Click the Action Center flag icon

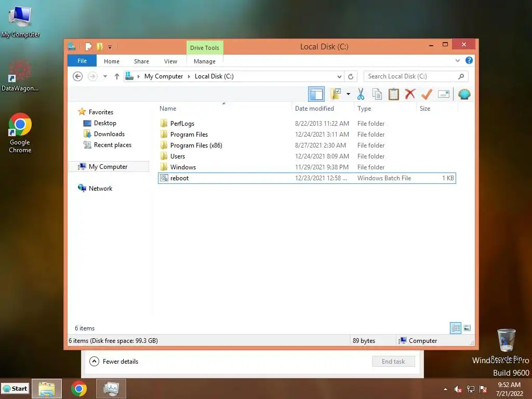tap(483, 389)
